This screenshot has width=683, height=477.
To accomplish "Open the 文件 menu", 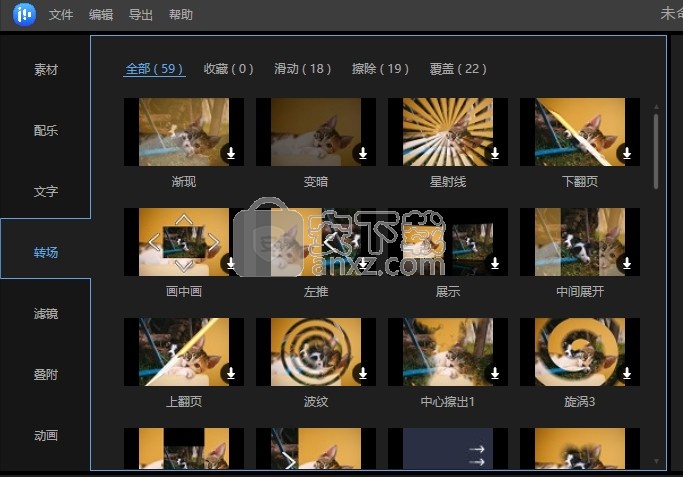I will pyautogui.click(x=61, y=15).
